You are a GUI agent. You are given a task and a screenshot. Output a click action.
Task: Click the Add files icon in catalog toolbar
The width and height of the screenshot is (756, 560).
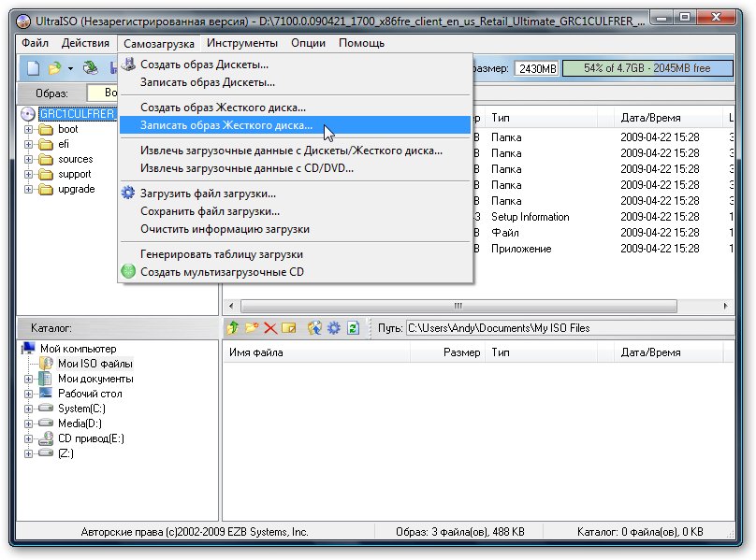tap(314, 328)
